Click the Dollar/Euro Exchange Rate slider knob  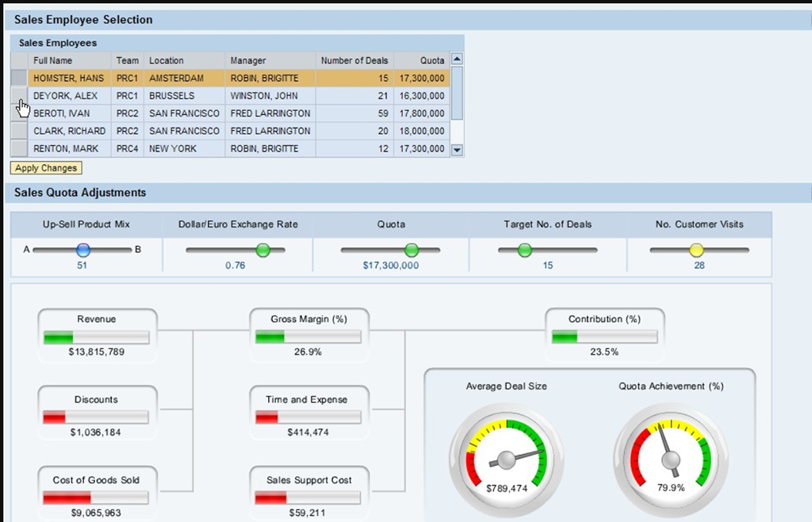click(x=263, y=250)
